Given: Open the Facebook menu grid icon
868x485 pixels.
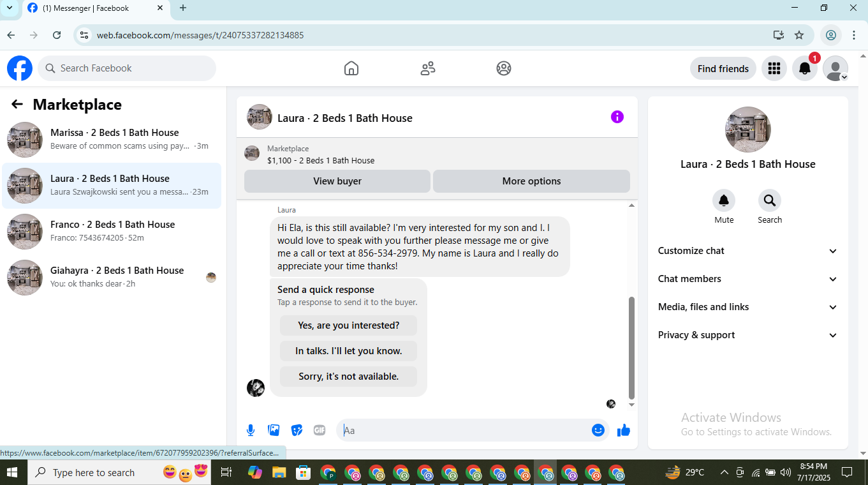Looking at the screenshot, I should point(774,68).
